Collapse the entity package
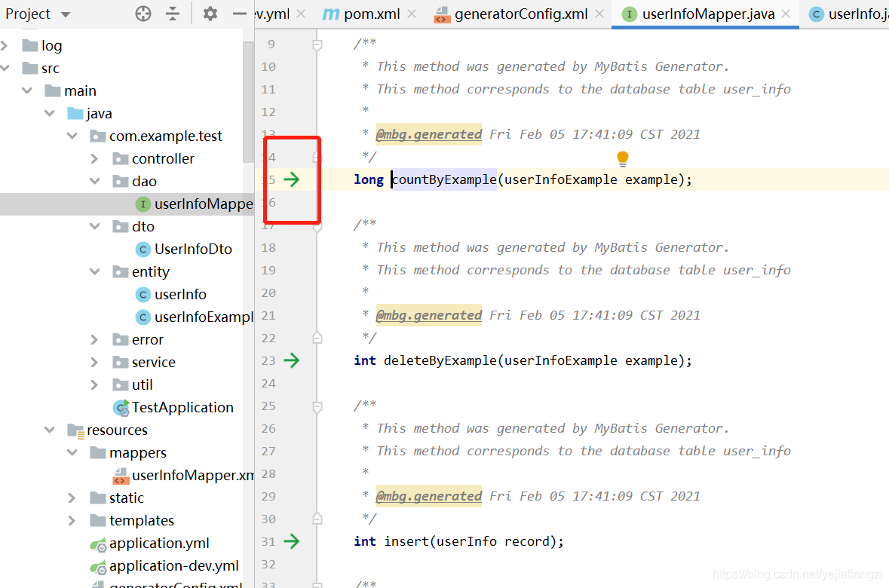The image size is (889, 588). pyautogui.click(x=95, y=271)
